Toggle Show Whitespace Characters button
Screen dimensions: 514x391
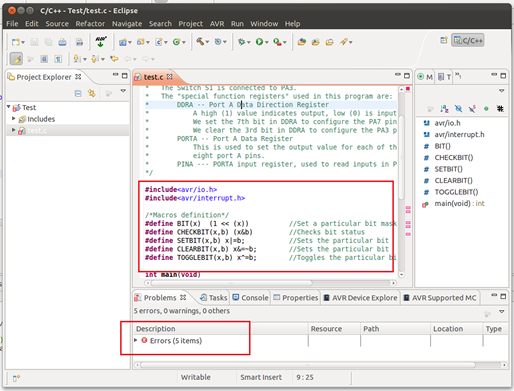pos(58,59)
